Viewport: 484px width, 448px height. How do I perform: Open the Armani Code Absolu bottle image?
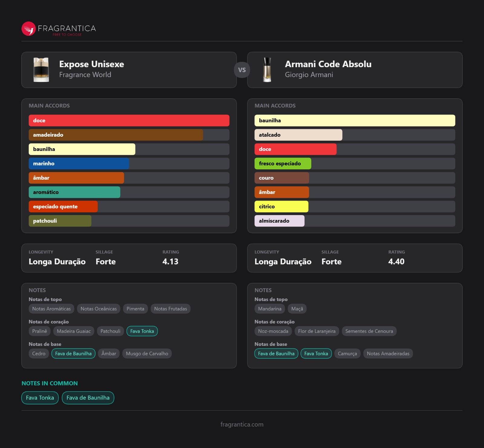pos(267,70)
